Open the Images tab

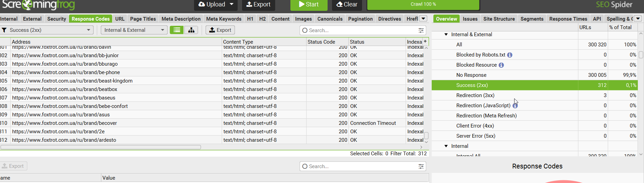[303, 19]
